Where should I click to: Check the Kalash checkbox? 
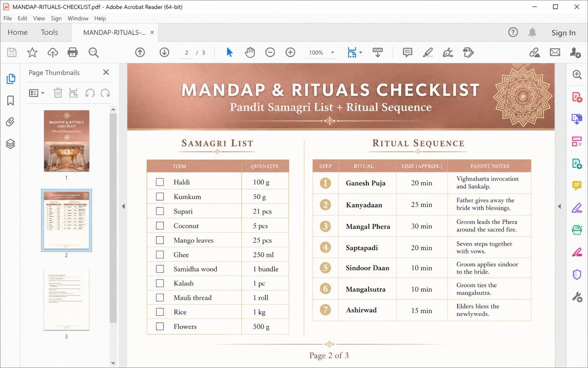tap(160, 283)
